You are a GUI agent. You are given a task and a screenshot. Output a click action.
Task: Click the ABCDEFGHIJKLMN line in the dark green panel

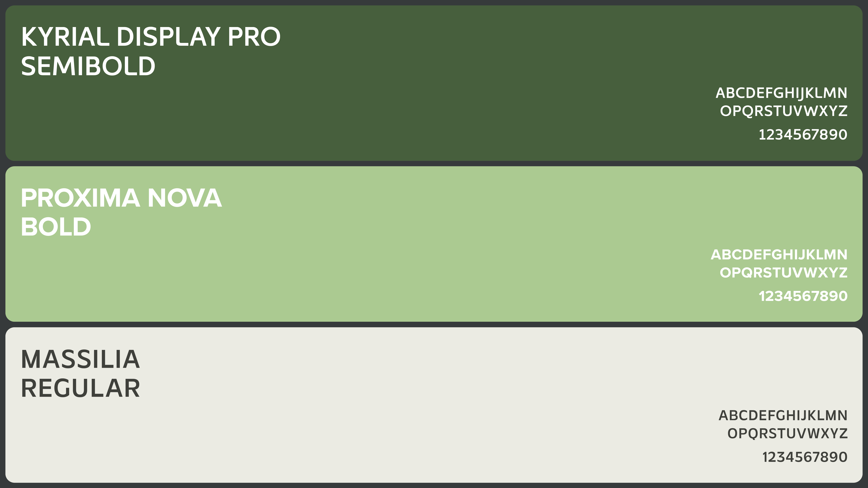click(x=781, y=93)
